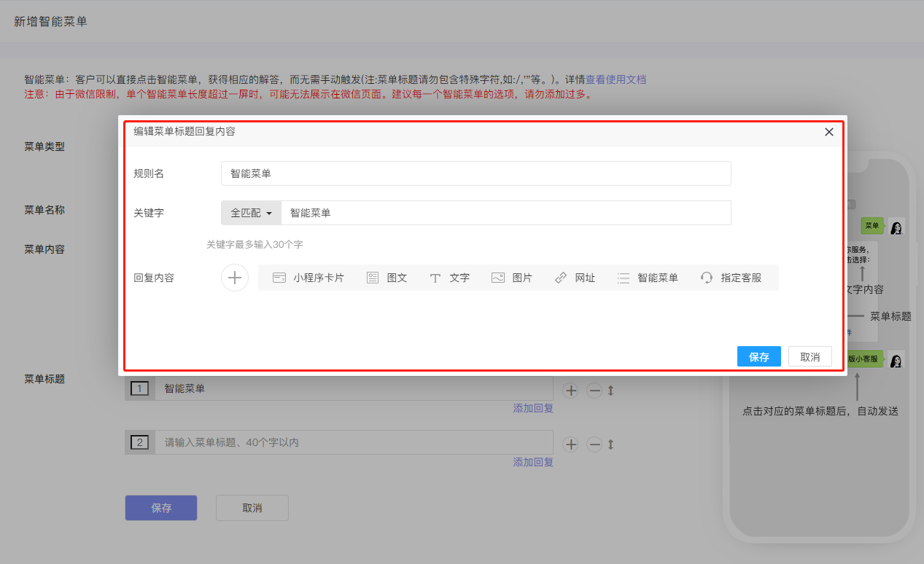Click the 菜单类型 label
924x564 pixels.
(44, 146)
